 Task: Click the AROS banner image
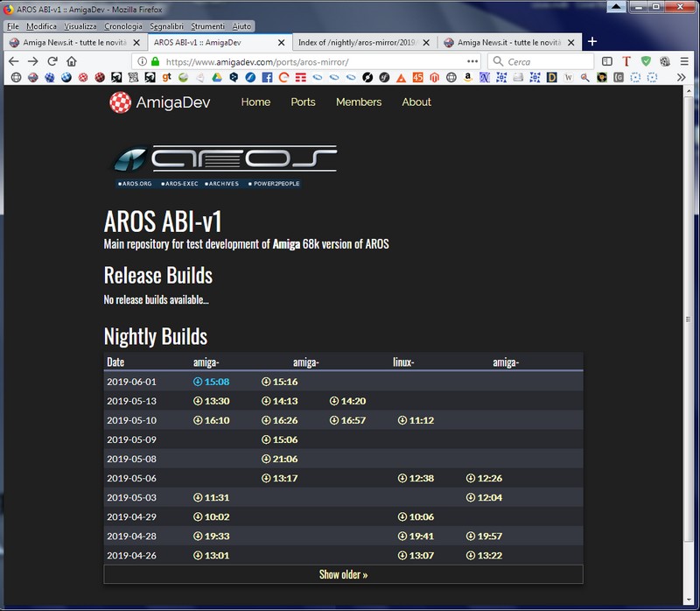225,164
